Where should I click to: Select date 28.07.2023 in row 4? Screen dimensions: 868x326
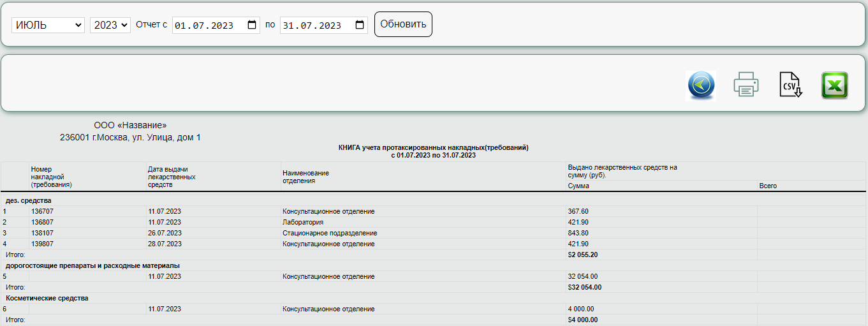pyautogui.click(x=165, y=244)
